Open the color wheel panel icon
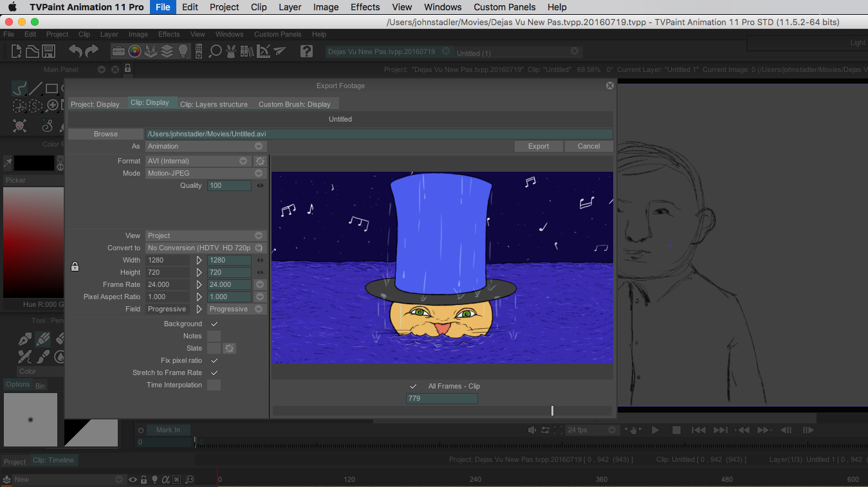Image resolution: width=868 pixels, height=487 pixels. (x=134, y=51)
